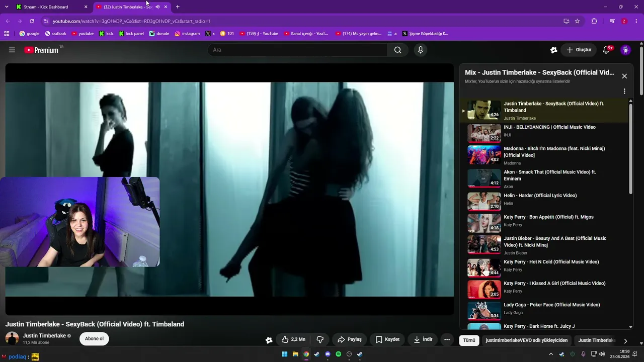Open the Chrome extensions puzzle icon
The image size is (644, 362).
[x=594, y=21]
